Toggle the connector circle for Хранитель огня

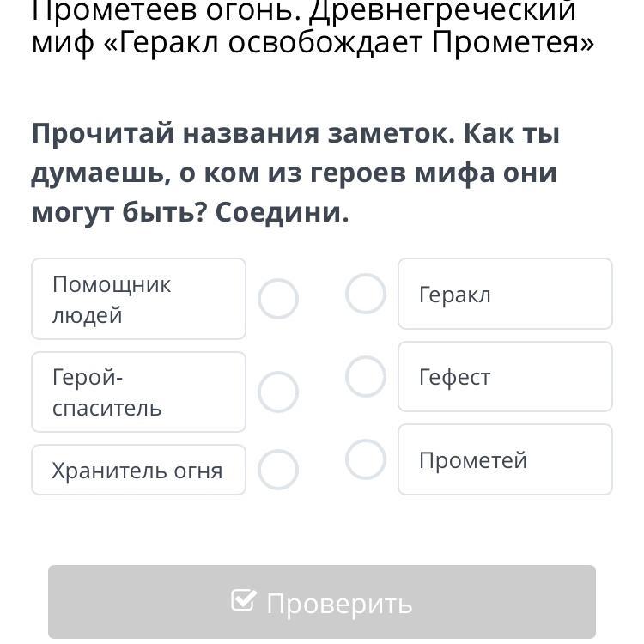point(278,470)
